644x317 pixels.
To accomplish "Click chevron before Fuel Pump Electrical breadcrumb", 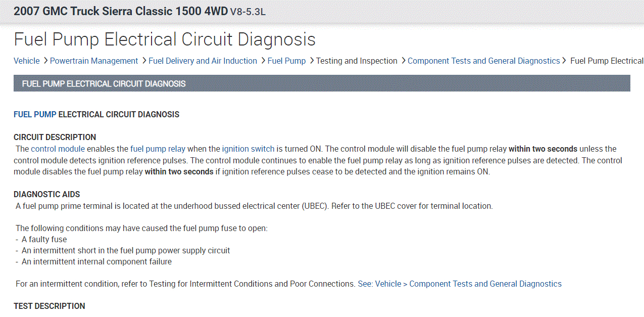I will click(x=565, y=61).
